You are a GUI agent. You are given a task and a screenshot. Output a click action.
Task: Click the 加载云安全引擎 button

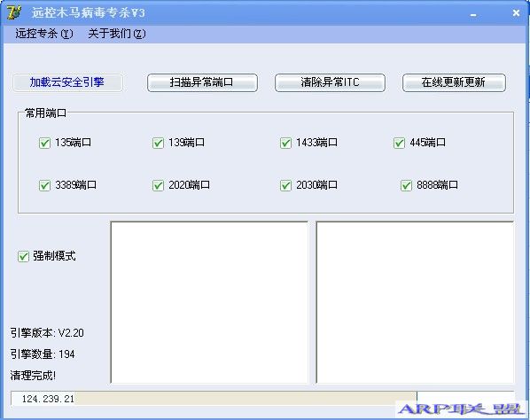click(67, 82)
